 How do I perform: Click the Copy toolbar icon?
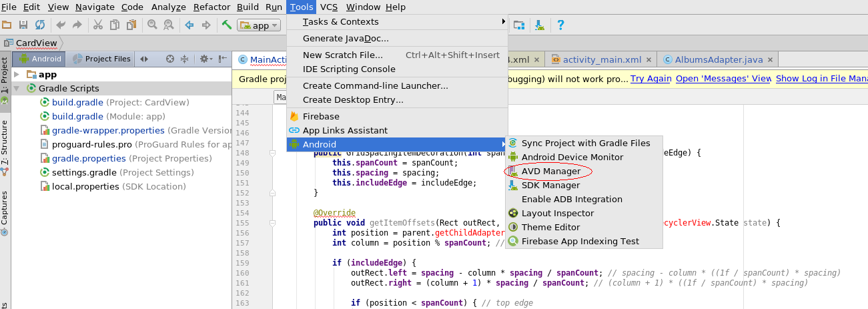click(115, 25)
